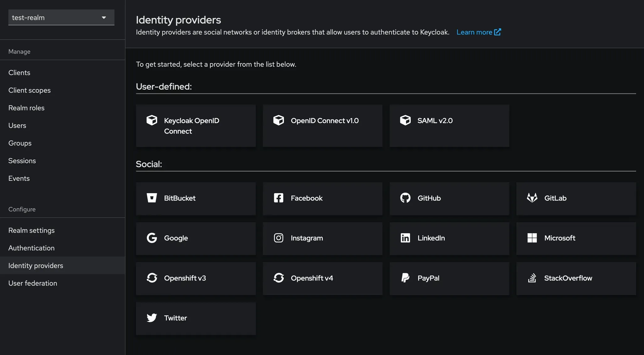Select the Instagram label on the card
The height and width of the screenshot is (355, 644).
coord(307,238)
